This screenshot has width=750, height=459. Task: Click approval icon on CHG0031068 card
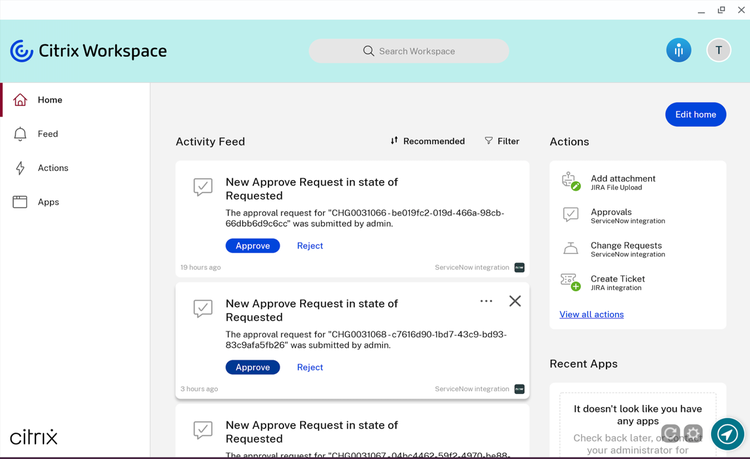coord(203,308)
